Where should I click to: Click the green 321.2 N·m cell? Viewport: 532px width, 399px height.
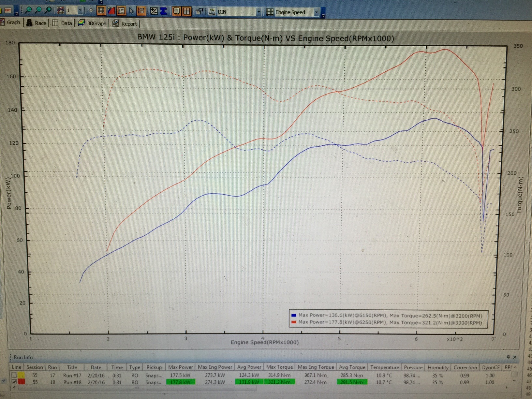[x=280, y=382]
